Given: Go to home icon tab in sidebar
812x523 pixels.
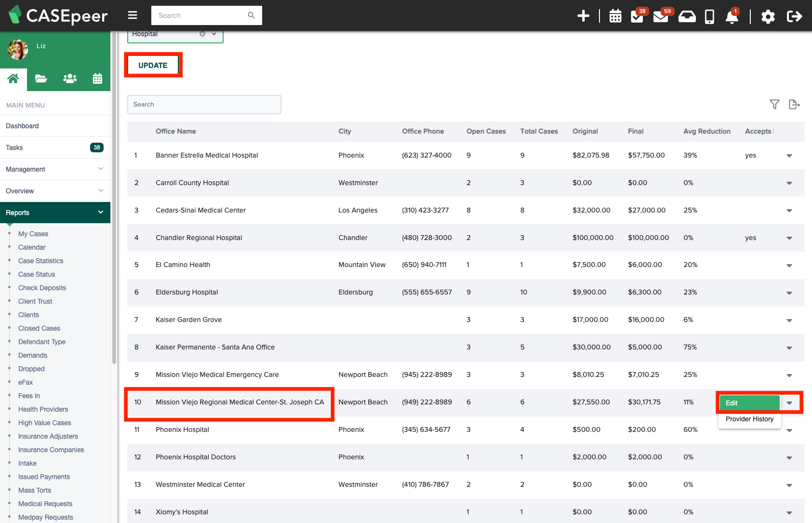Looking at the screenshot, I should 13,79.
